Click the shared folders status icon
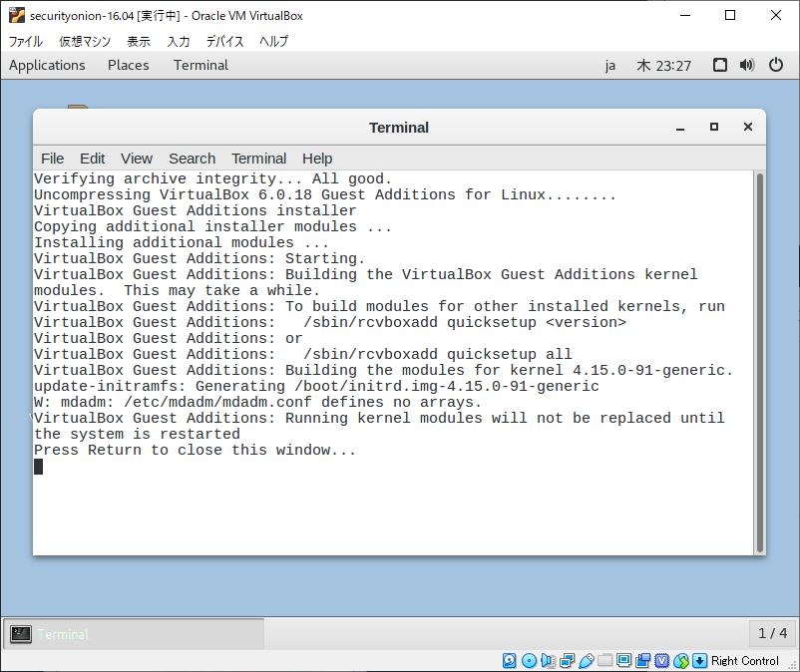Viewport: 800px width, 672px height. click(x=605, y=661)
